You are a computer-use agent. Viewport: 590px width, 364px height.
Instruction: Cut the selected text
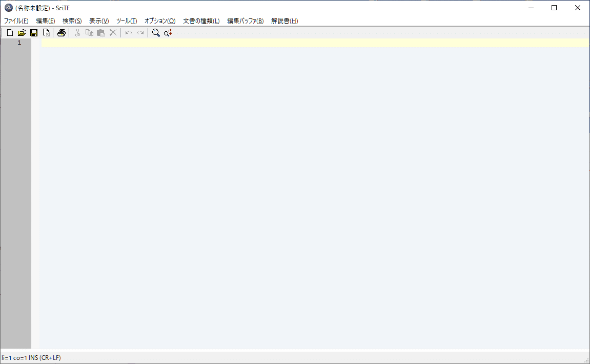(x=77, y=32)
